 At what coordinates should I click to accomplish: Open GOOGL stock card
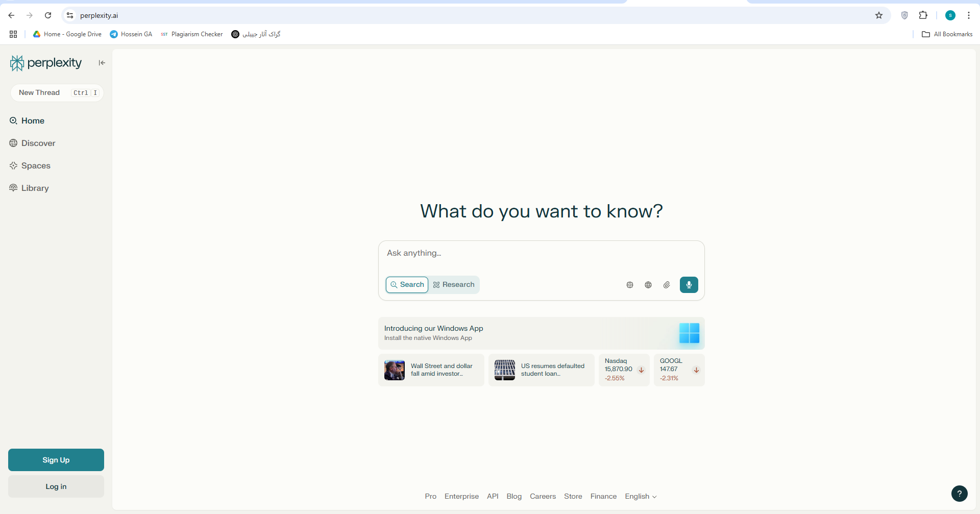pos(679,370)
